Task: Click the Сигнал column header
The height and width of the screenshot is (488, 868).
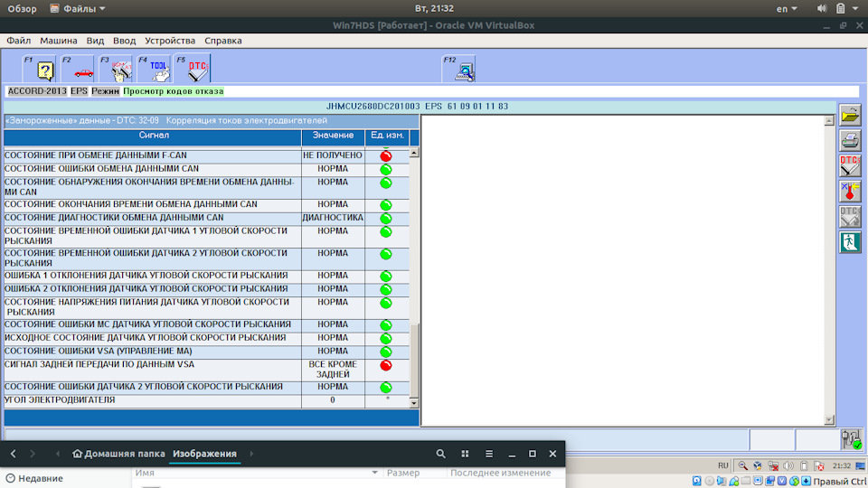Action: (x=154, y=136)
